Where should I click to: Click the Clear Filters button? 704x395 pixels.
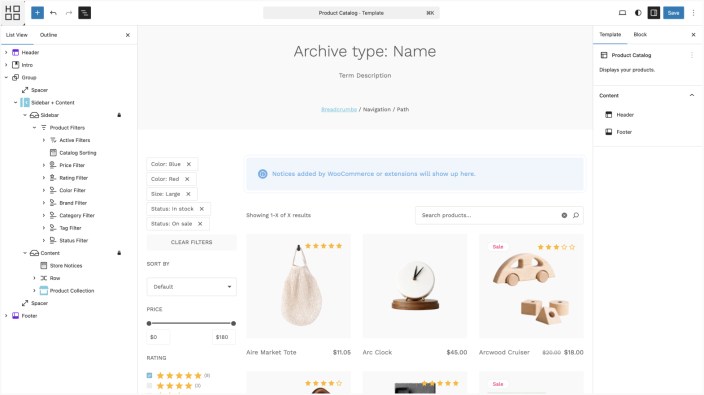(x=192, y=242)
